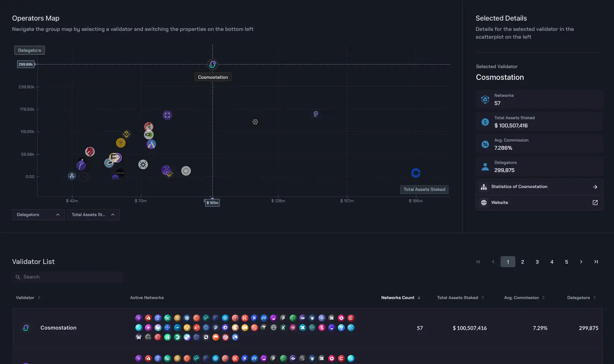Switch to page 3 of validators
The height and width of the screenshot is (364, 614).
(x=537, y=262)
